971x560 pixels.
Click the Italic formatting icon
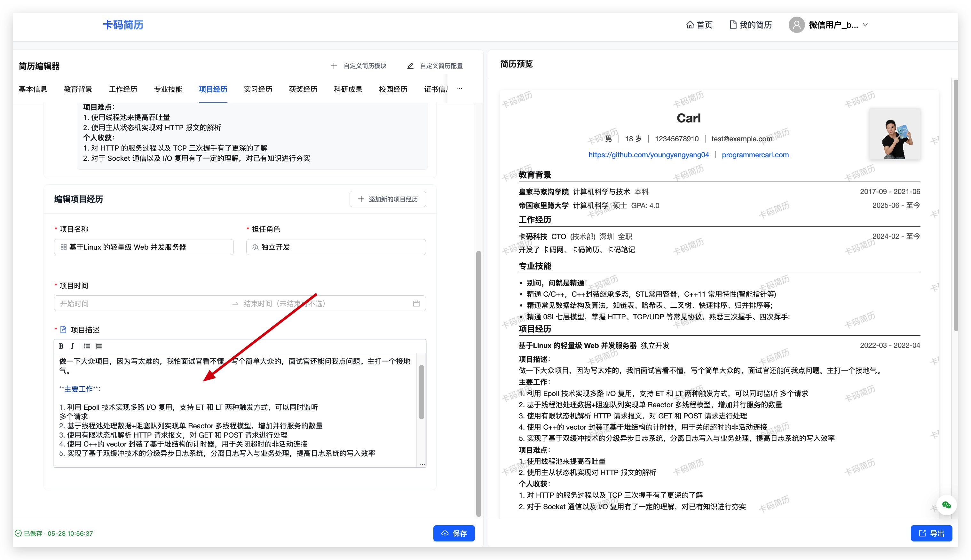72,346
